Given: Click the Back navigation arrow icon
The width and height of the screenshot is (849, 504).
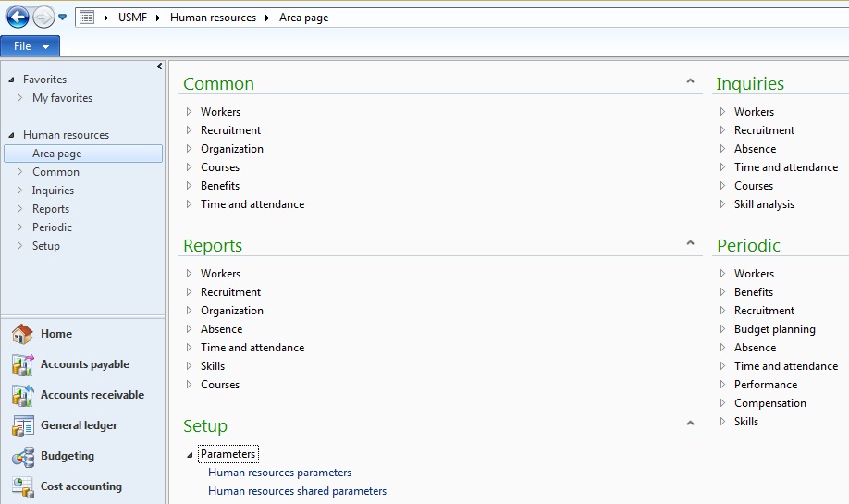Looking at the screenshot, I should pyautogui.click(x=18, y=17).
